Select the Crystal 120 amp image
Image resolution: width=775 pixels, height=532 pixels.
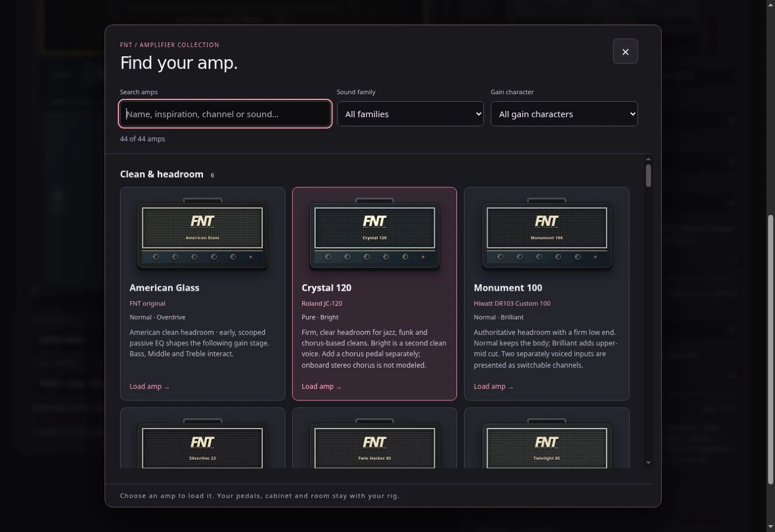click(x=375, y=233)
